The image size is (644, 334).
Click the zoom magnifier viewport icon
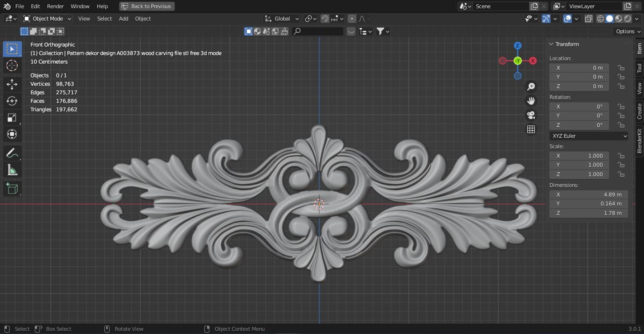point(531,87)
